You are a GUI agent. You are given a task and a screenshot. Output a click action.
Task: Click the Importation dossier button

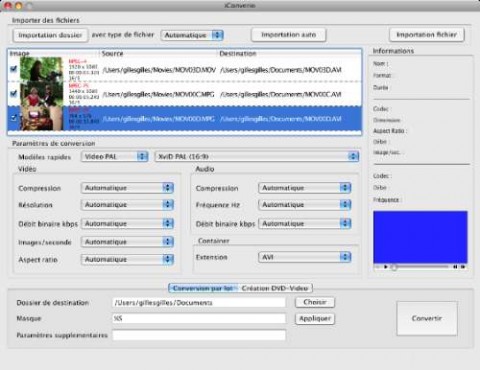[50, 35]
